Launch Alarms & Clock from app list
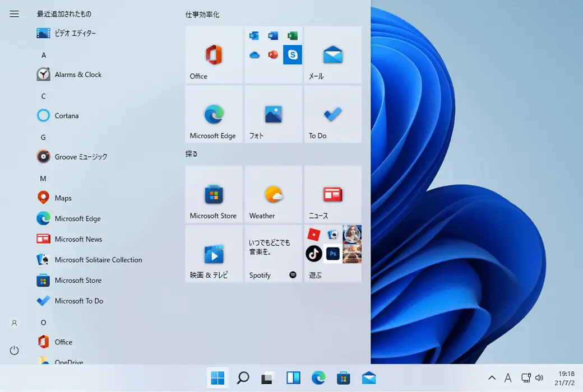583x392 pixels. (x=69, y=74)
